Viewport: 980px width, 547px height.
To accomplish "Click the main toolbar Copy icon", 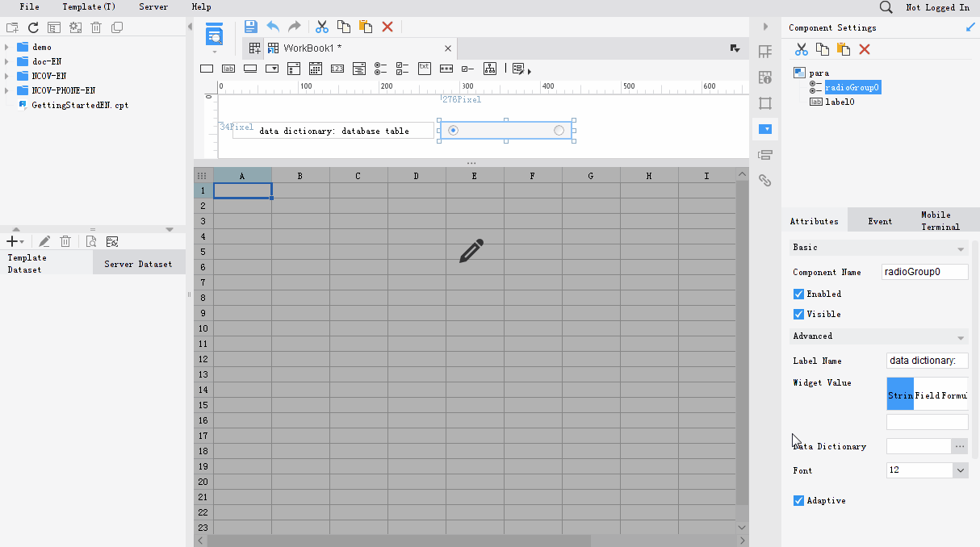I will pos(344,27).
